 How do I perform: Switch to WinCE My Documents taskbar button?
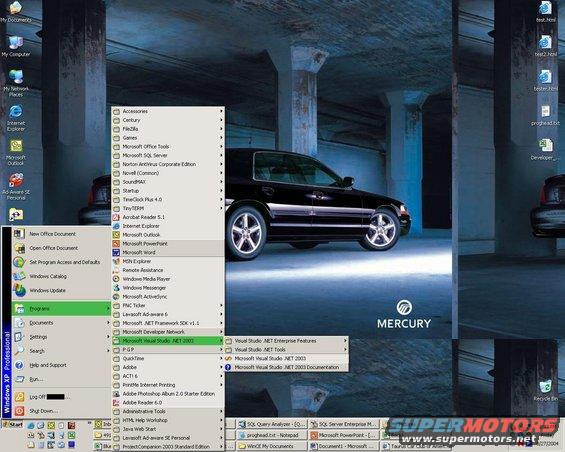pos(272,446)
